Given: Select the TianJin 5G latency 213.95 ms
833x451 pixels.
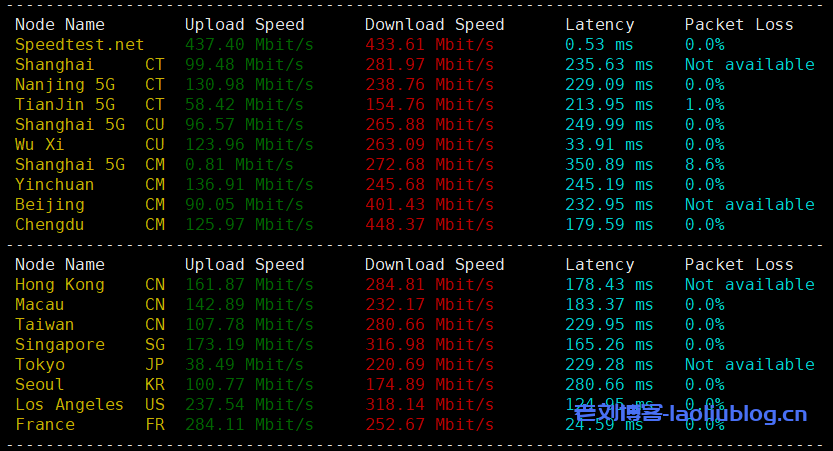Looking at the screenshot, I should pos(609,105).
